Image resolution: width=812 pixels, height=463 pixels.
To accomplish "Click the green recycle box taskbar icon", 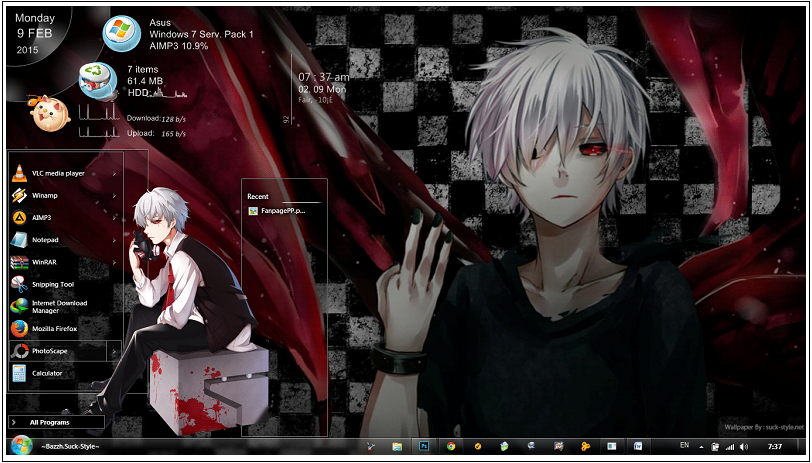I will tap(504, 446).
